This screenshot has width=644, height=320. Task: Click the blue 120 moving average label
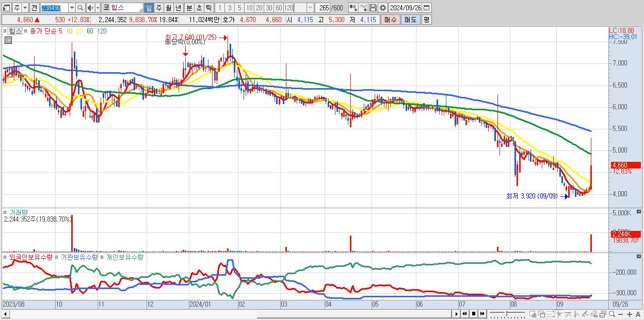(x=102, y=31)
